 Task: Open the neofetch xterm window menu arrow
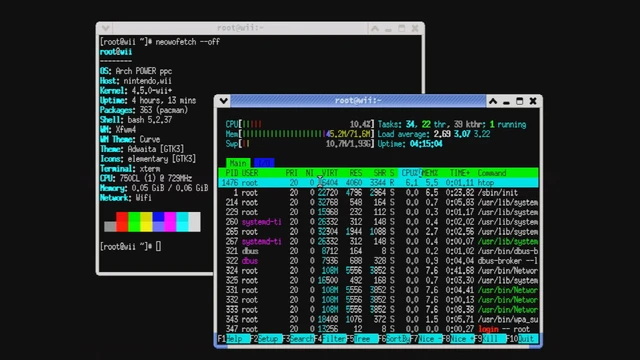click(105, 28)
